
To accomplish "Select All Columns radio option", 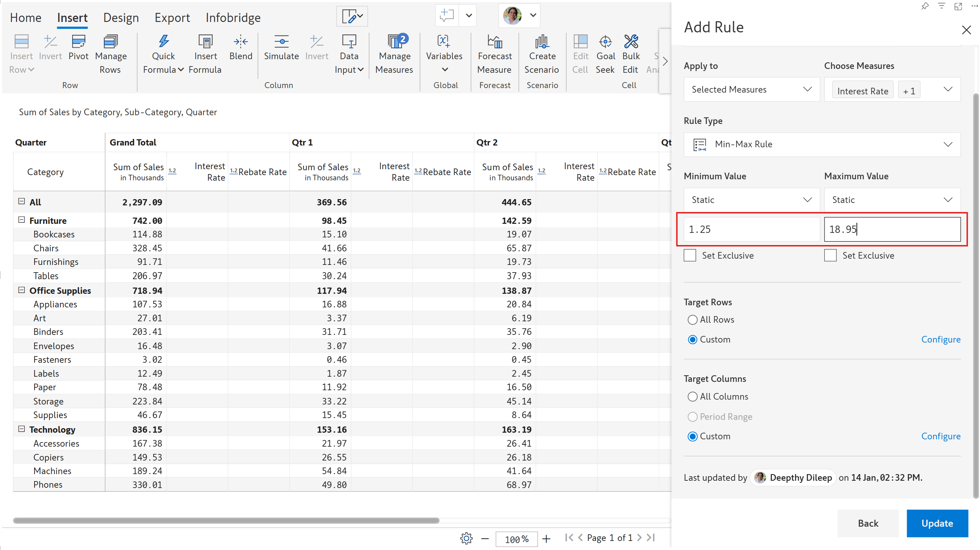I will click(692, 396).
